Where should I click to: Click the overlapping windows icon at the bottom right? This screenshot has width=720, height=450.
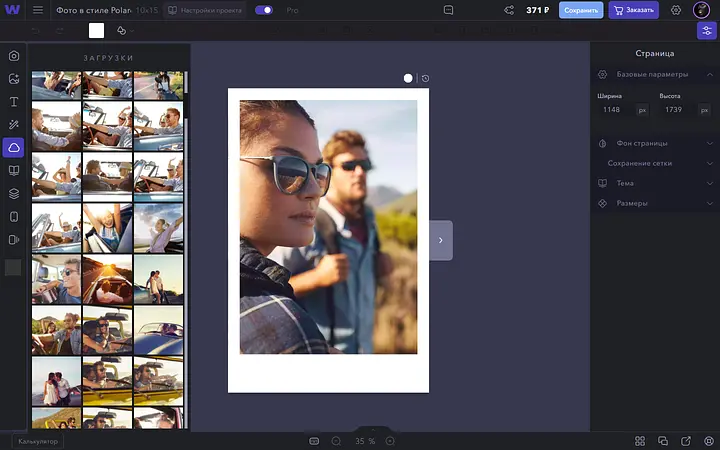663,441
